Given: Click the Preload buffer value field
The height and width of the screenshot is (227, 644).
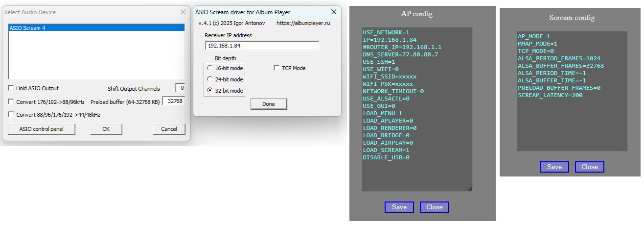Looking at the screenshot, I should click(x=174, y=101).
